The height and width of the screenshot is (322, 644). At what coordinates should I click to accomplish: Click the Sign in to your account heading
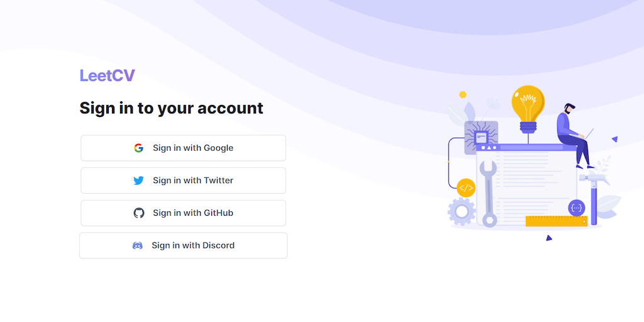(171, 108)
